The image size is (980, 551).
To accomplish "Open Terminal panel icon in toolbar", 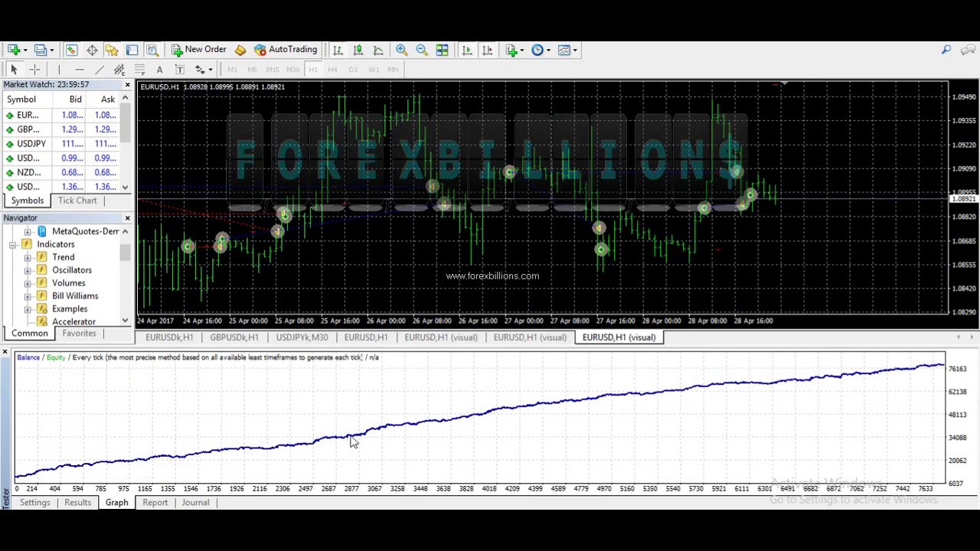I will click(x=132, y=50).
